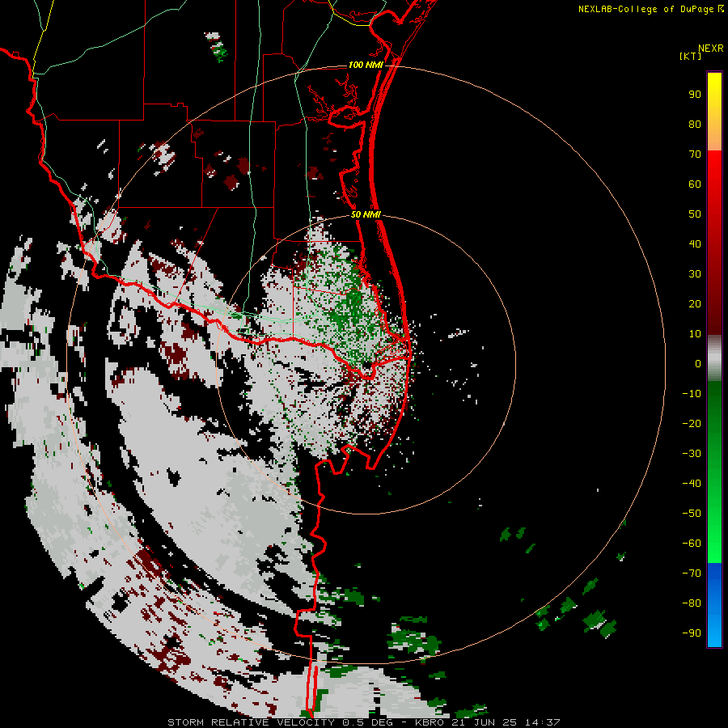The image size is (728, 728).
Task: Click the 80 value on the velocity scale
Action: click(695, 125)
